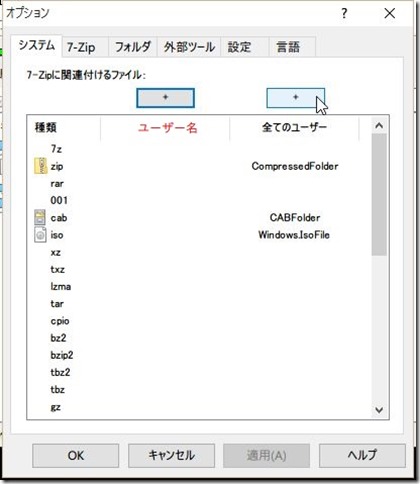The height and width of the screenshot is (484, 420).
Task: Click the 種類 column header
Action: tap(63, 127)
